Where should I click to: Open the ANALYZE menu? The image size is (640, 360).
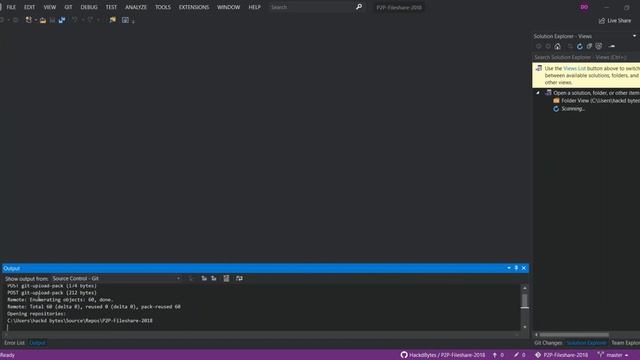136,7
